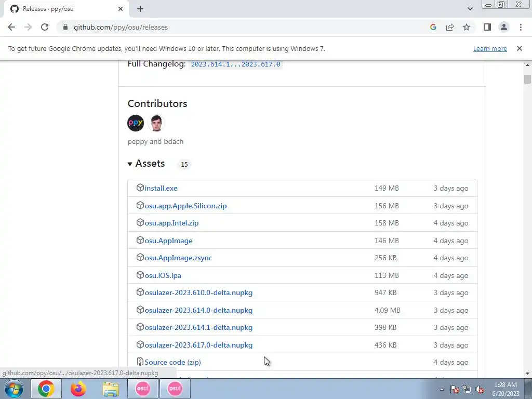Download osu.AppImage.zsync file
Viewport: 532px width, 399px height.
pyautogui.click(x=178, y=258)
